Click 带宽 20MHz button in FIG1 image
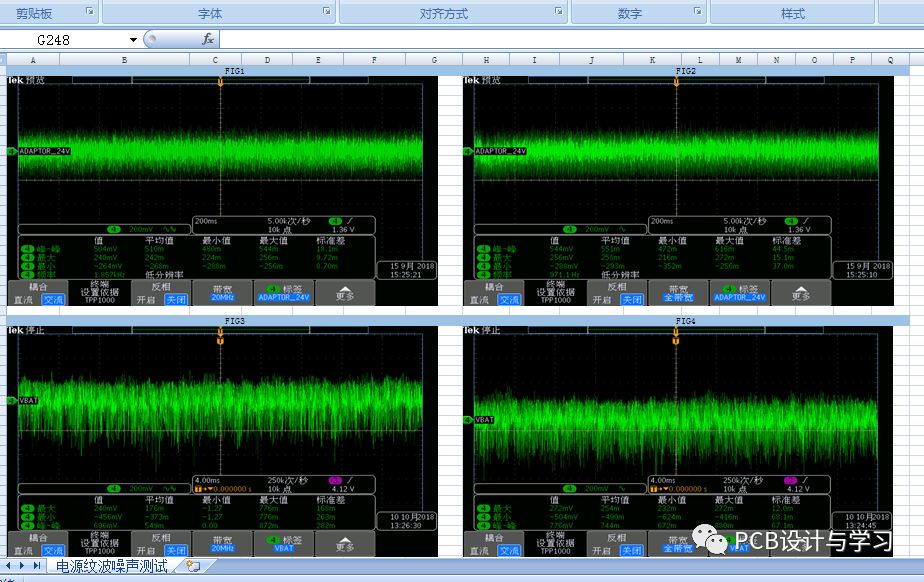Screen dimensions: 924x582 (x=222, y=292)
